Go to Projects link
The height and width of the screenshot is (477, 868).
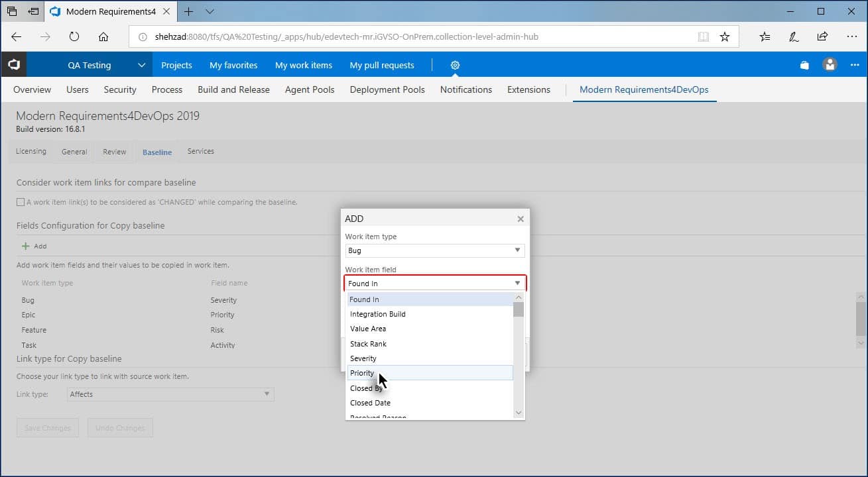[x=176, y=65]
